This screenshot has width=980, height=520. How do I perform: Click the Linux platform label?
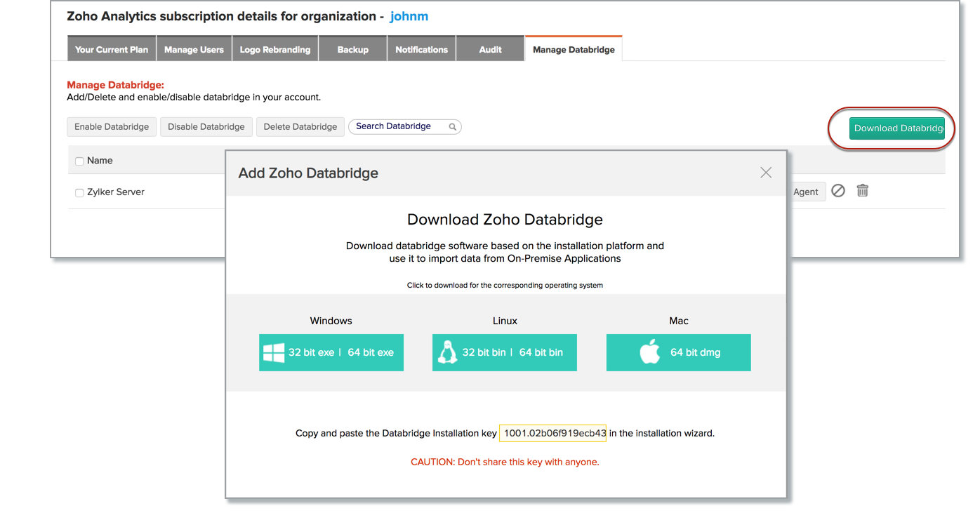pos(505,321)
